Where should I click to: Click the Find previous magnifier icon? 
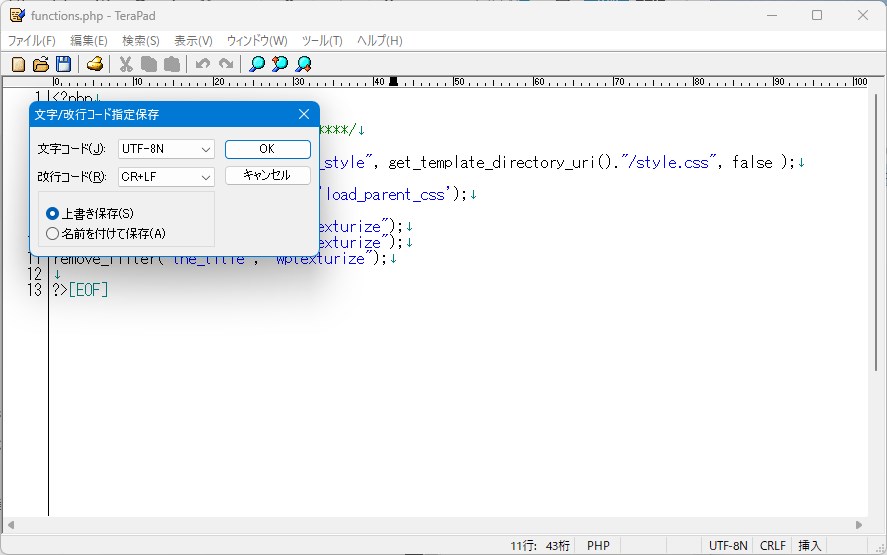280,64
